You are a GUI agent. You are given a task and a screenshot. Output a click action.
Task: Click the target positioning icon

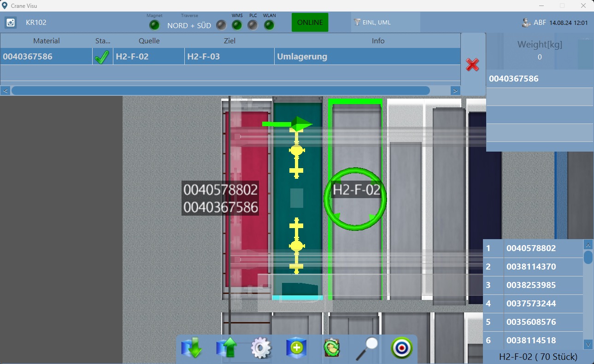(x=401, y=349)
